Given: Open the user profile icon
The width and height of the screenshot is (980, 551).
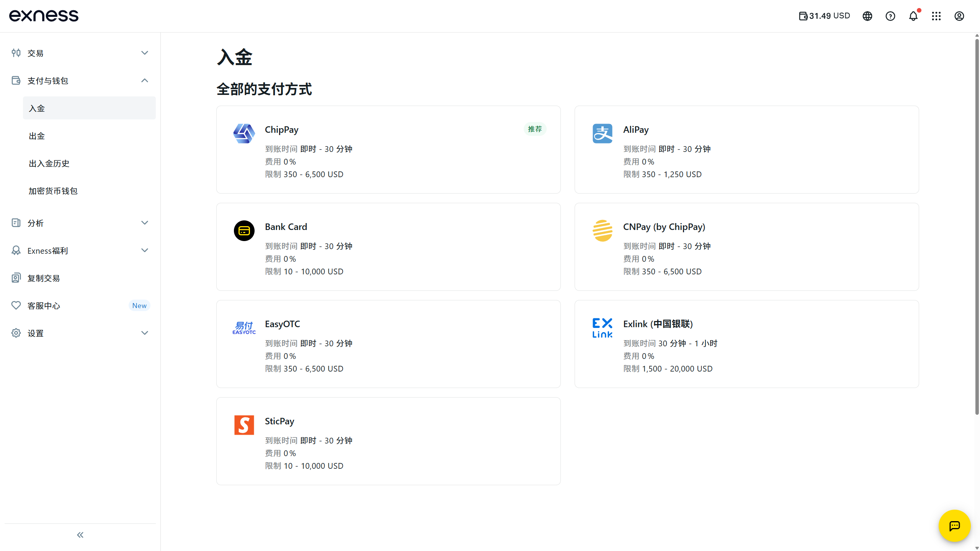Looking at the screenshot, I should (959, 16).
